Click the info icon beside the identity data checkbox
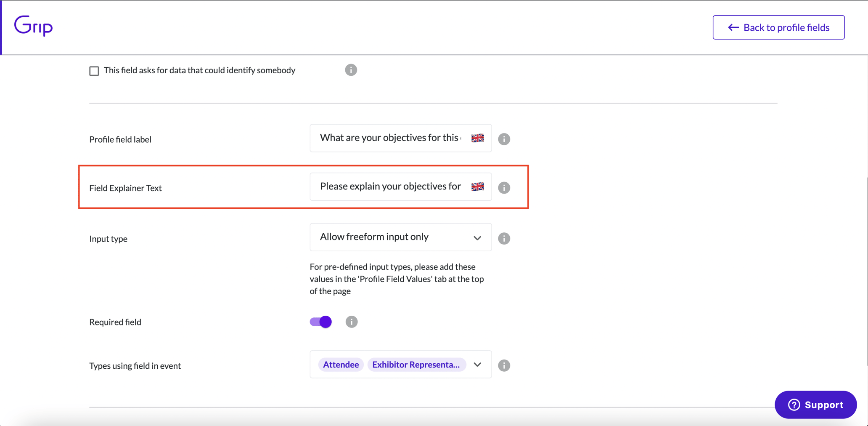Screen dimensions: 868x426 pyautogui.click(x=351, y=70)
